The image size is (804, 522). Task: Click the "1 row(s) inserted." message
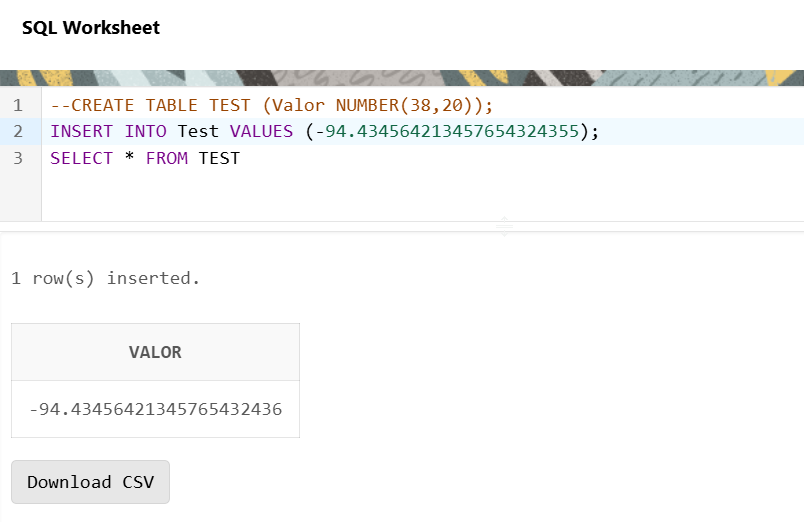(x=106, y=278)
